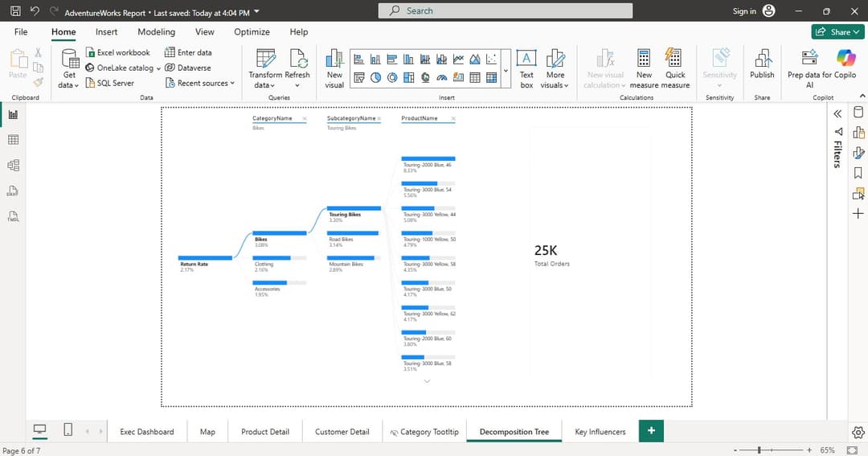Click the Transform data icon
Viewport: 868px width, 456px height.
(265, 60)
